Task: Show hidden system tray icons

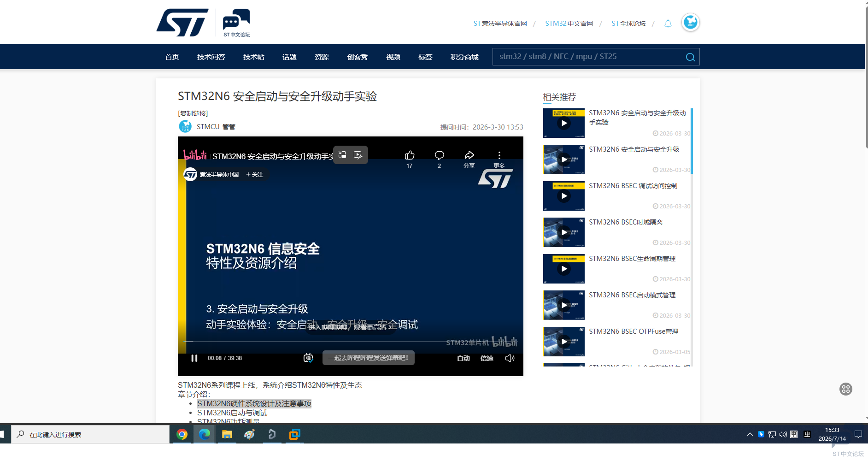Action: pyautogui.click(x=750, y=434)
